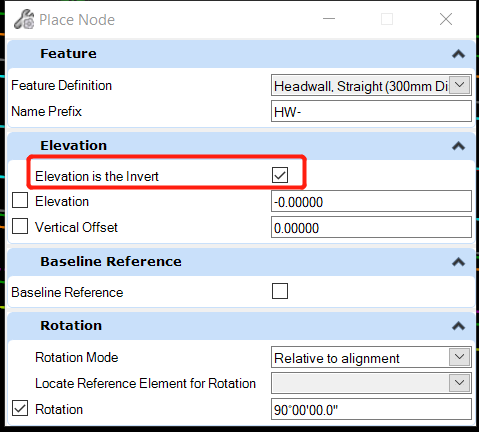479x432 pixels.
Task: Close the Place Node dialog
Action: point(446,19)
